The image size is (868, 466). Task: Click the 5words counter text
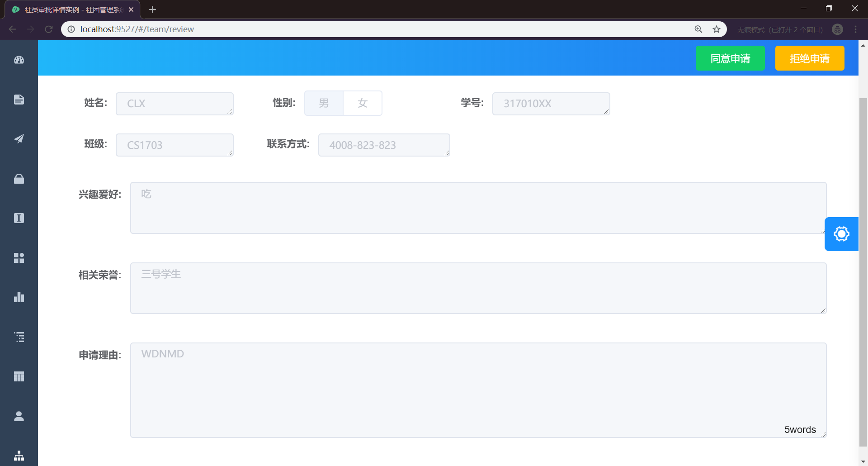point(800,429)
